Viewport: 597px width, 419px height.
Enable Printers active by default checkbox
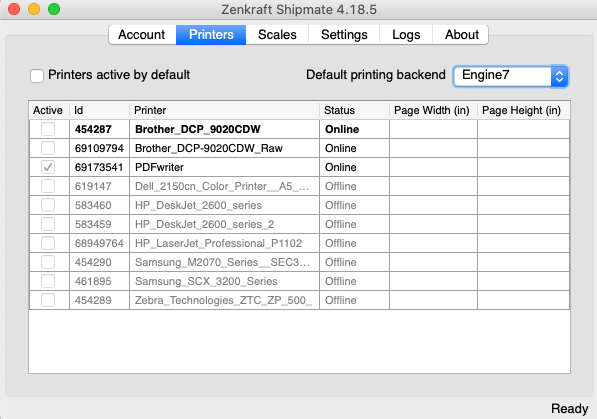[37, 75]
